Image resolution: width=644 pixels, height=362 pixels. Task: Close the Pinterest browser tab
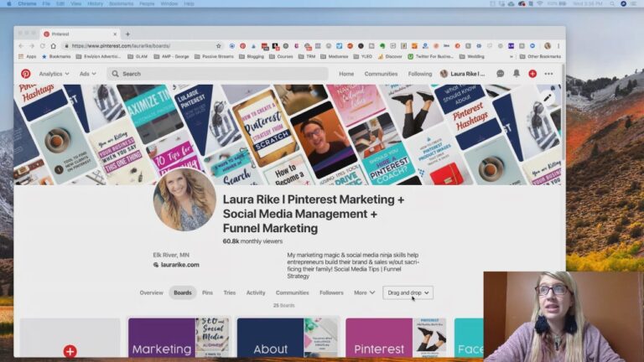[115, 34]
